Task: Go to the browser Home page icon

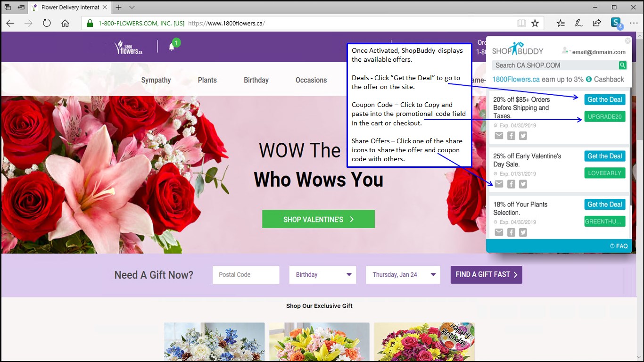Action: tap(65, 23)
